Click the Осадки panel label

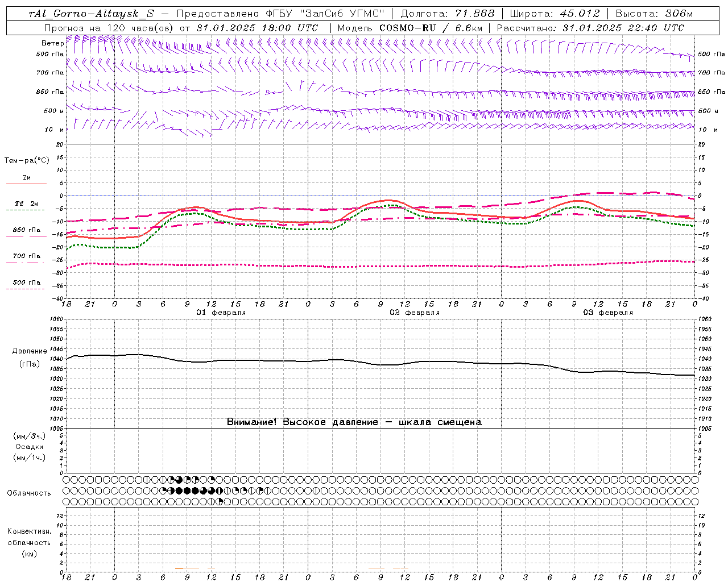point(30,447)
